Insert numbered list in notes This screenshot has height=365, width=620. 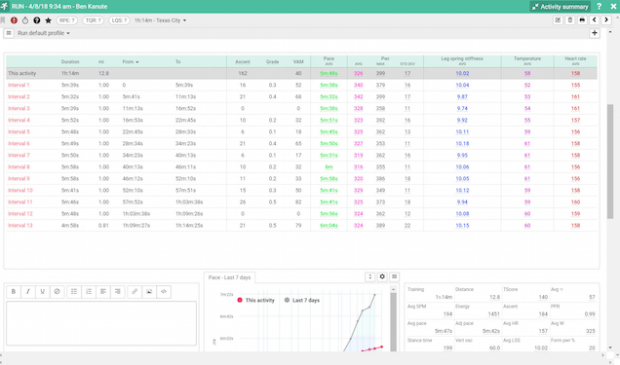click(89, 291)
